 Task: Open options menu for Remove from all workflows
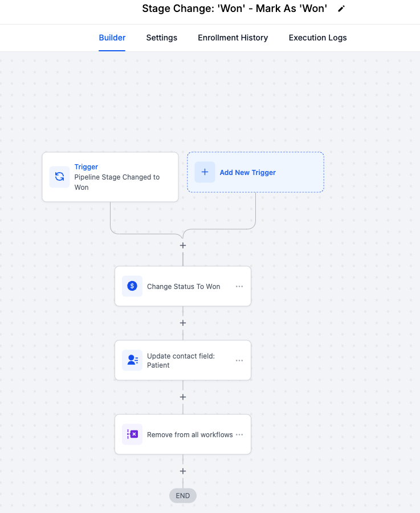(239, 434)
